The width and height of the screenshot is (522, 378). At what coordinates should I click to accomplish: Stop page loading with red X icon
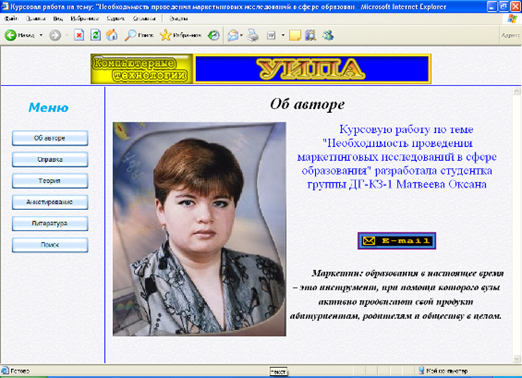(79, 35)
